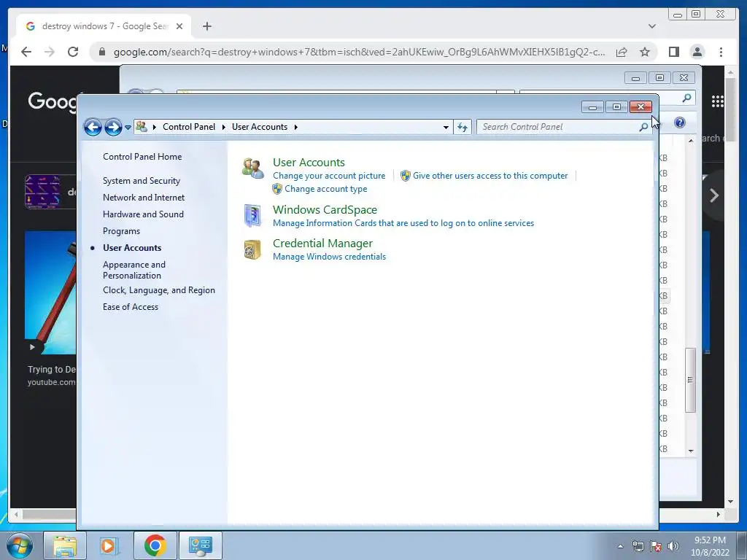Open Appearance and Personalization category
This screenshot has width=747, height=560.
pos(134,270)
